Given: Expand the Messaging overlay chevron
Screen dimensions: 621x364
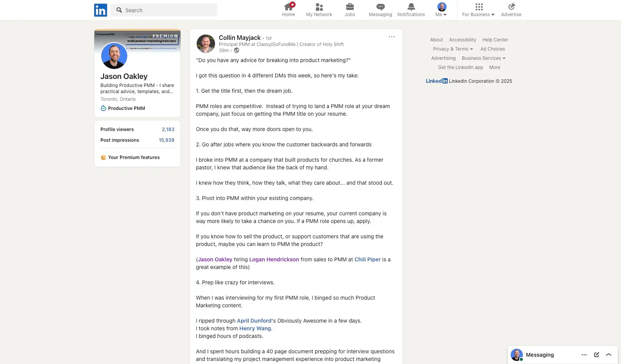Looking at the screenshot, I should pos(609,355).
